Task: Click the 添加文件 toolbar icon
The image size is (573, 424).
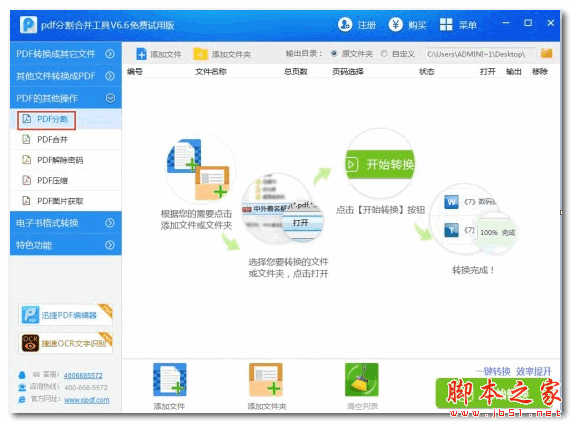Action: 141,54
